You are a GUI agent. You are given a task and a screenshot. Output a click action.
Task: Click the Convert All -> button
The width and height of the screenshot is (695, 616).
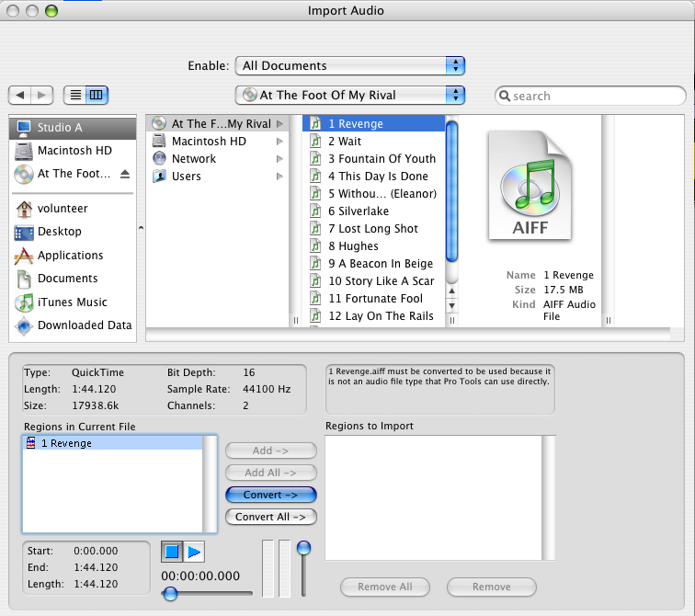click(270, 517)
